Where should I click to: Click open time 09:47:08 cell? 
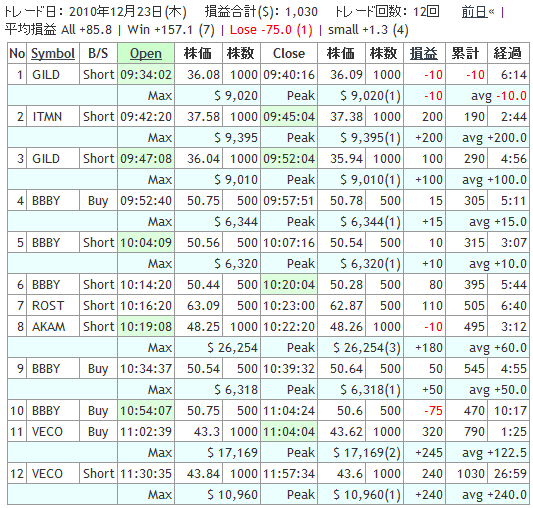pyautogui.click(x=146, y=159)
